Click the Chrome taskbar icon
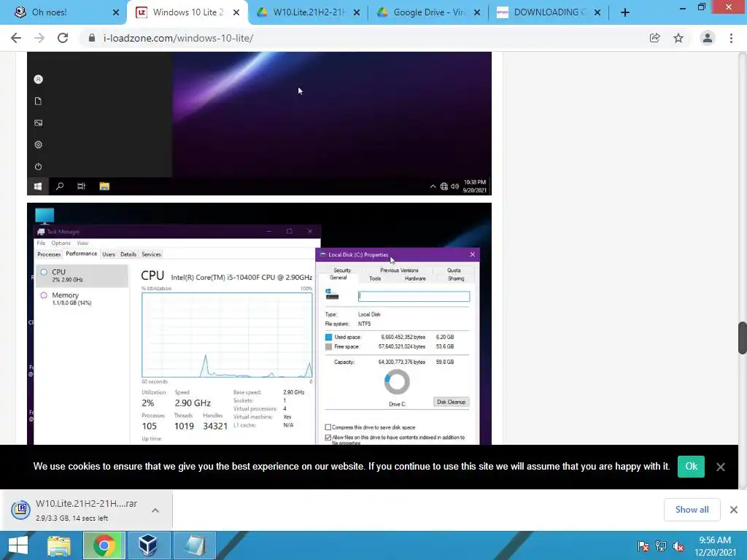The image size is (747, 560). [104, 545]
